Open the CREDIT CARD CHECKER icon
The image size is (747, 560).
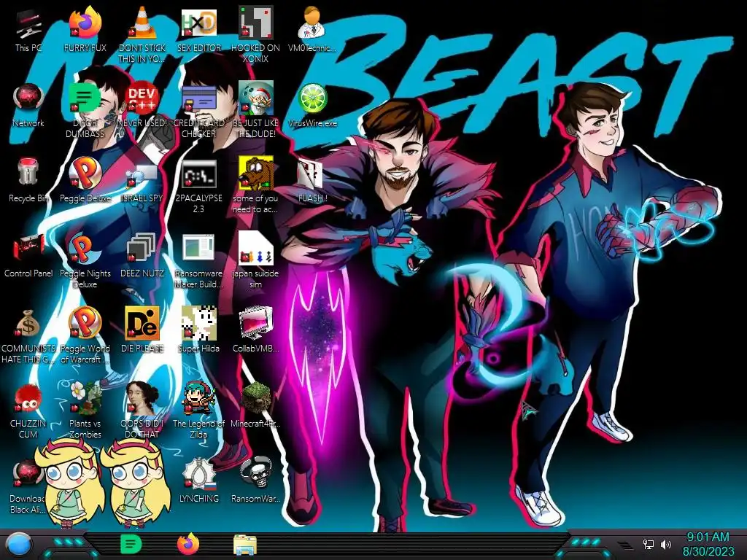click(198, 98)
